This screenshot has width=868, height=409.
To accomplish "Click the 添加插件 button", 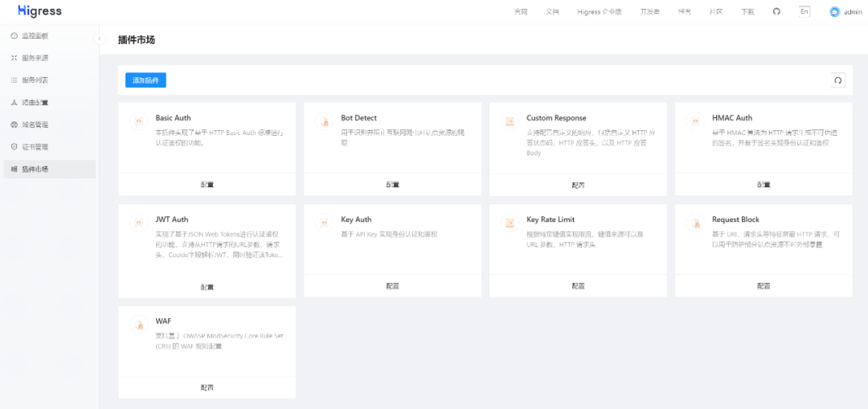I will (x=145, y=80).
